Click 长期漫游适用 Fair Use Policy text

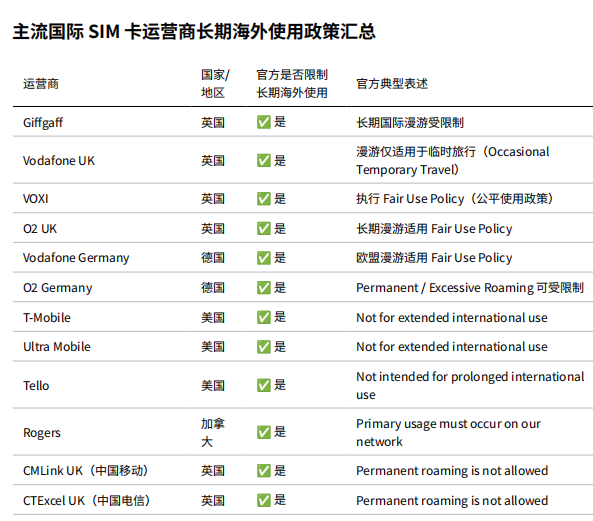pyautogui.click(x=434, y=229)
